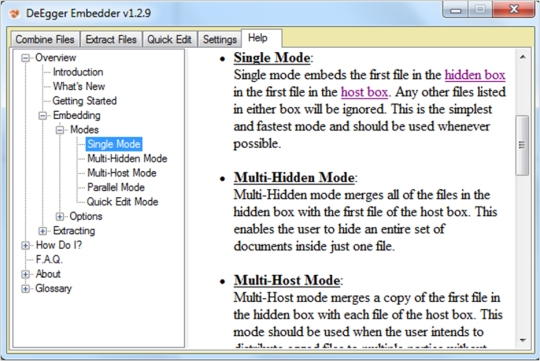540x361 pixels.
Task: Open the Settings tab
Action: pos(219,39)
